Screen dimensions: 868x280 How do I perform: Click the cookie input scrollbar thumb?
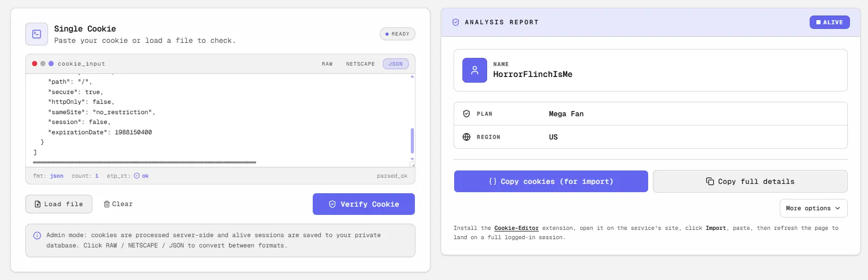click(412, 141)
